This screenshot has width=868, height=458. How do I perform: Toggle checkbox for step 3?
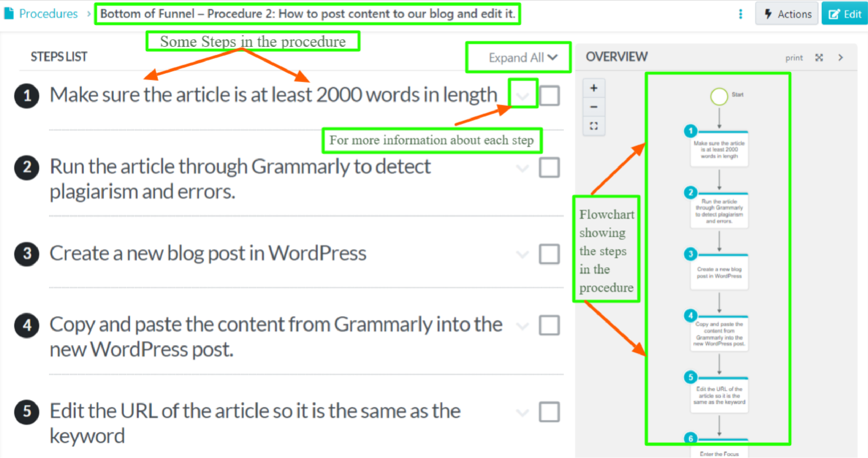(x=548, y=253)
